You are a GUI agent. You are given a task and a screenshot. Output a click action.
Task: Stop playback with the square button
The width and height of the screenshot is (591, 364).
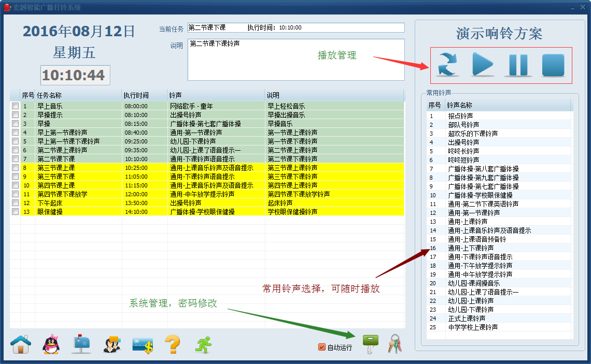(553, 65)
